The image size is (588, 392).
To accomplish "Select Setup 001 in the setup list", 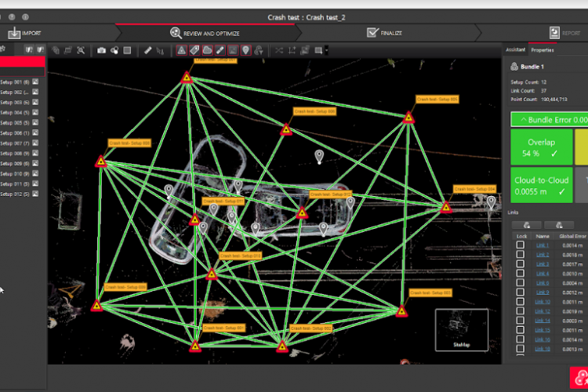I will [x=16, y=82].
